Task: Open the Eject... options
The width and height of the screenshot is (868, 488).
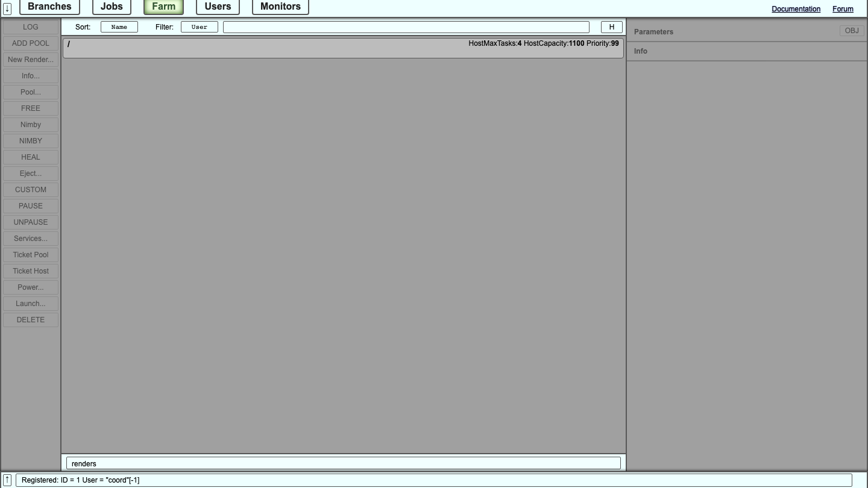Action: pyautogui.click(x=31, y=174)
